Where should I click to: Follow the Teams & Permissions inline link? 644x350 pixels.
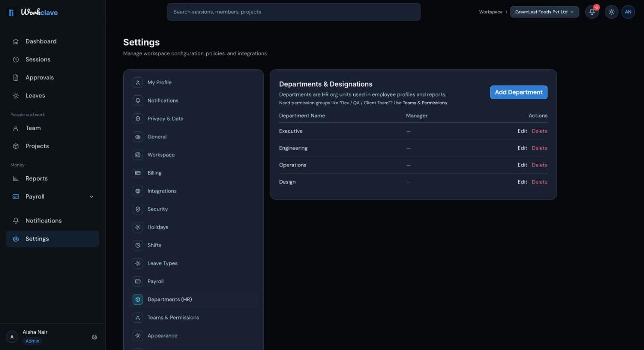click(x=425, y=103)
